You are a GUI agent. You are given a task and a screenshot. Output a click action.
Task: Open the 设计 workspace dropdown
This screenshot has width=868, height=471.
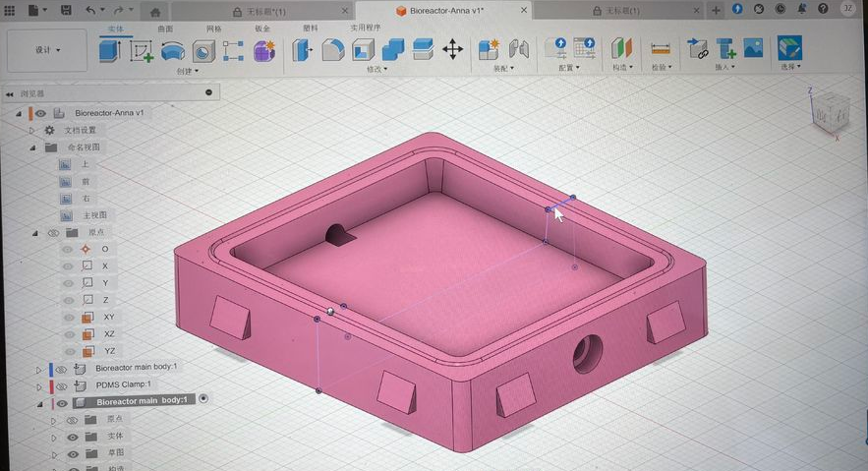(x=48, y=50)
